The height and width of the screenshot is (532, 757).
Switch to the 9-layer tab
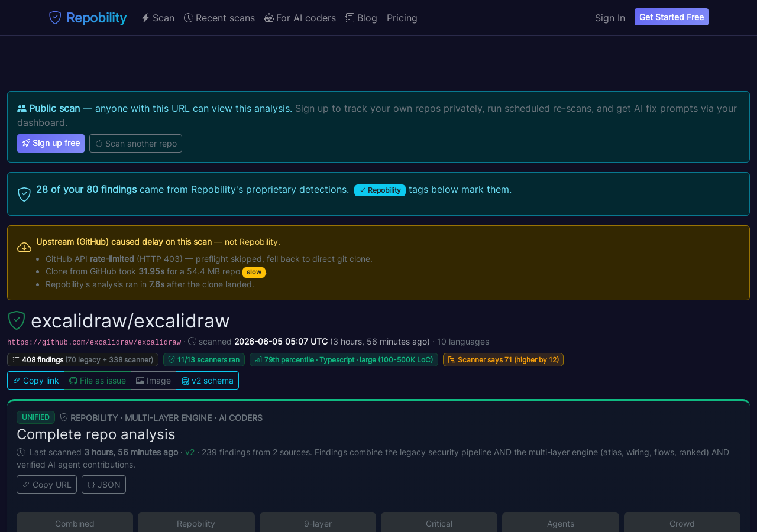click(318, 524)
